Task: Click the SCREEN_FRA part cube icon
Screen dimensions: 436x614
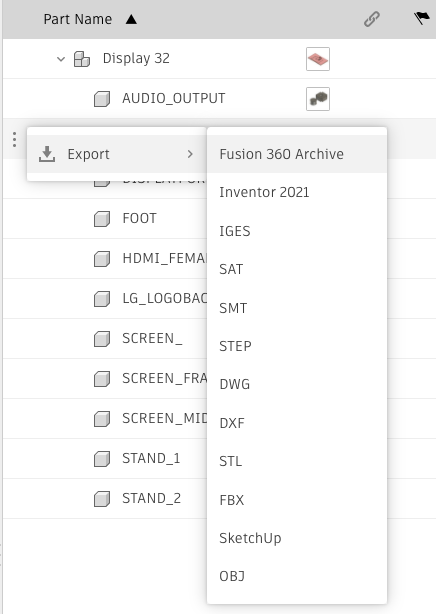Action: [102, 379]
